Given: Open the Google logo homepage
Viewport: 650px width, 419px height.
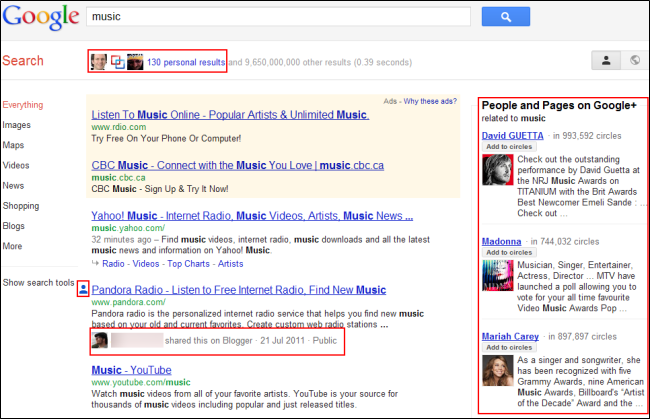Looking at the screenshot, I should (x=41, y=17).
